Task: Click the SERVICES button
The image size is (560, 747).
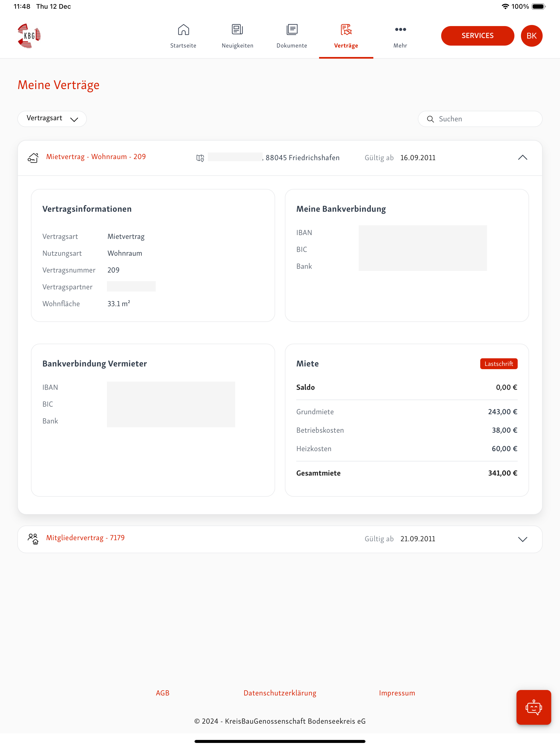Action: click(x=477, y=36)
